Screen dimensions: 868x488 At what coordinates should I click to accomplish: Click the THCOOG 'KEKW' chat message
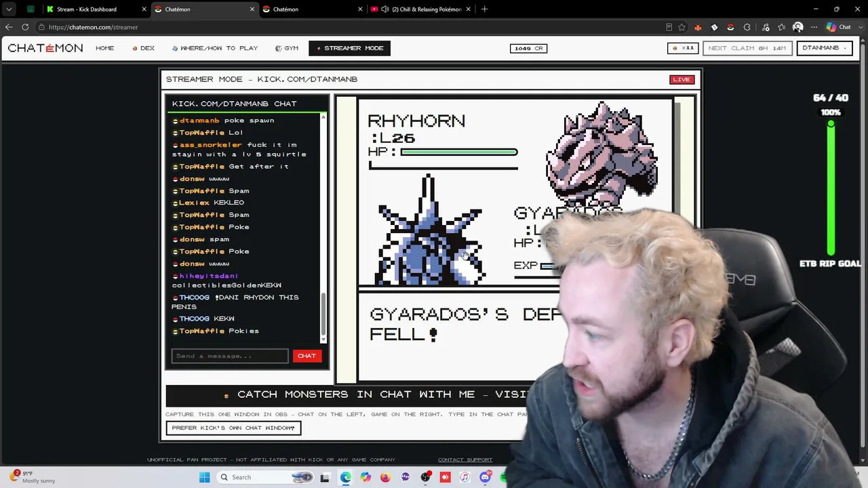(203, 319)
